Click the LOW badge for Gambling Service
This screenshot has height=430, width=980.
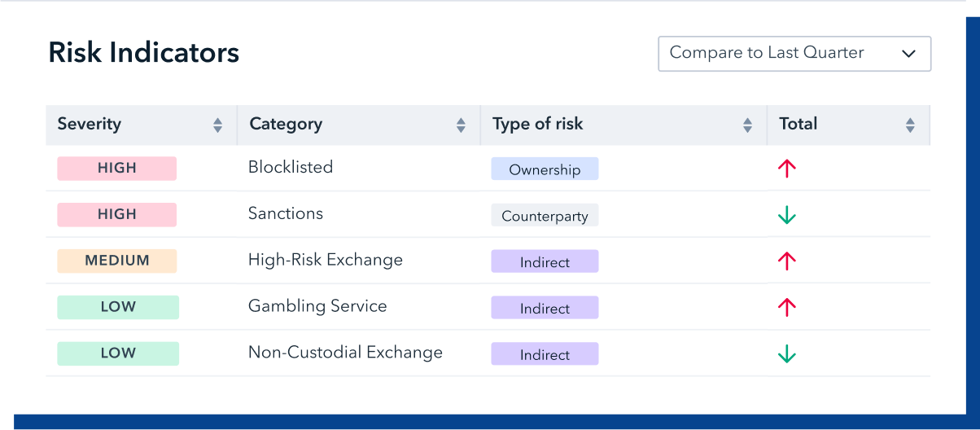[x=118, y=308]
